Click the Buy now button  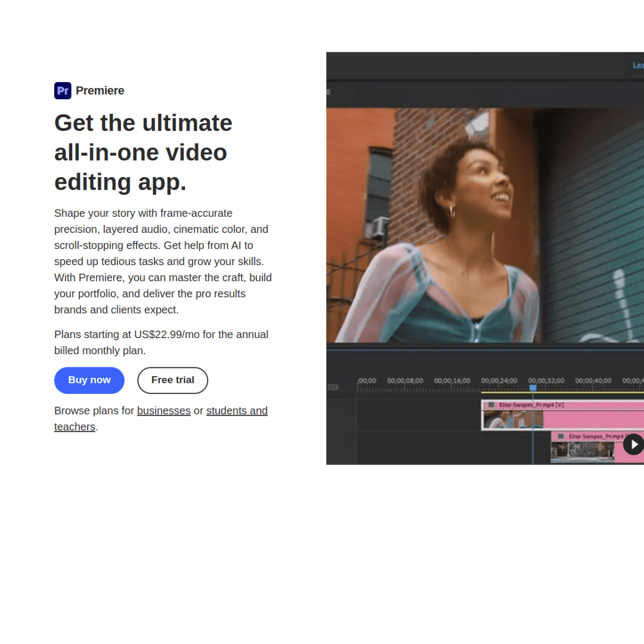pos(89,380)
